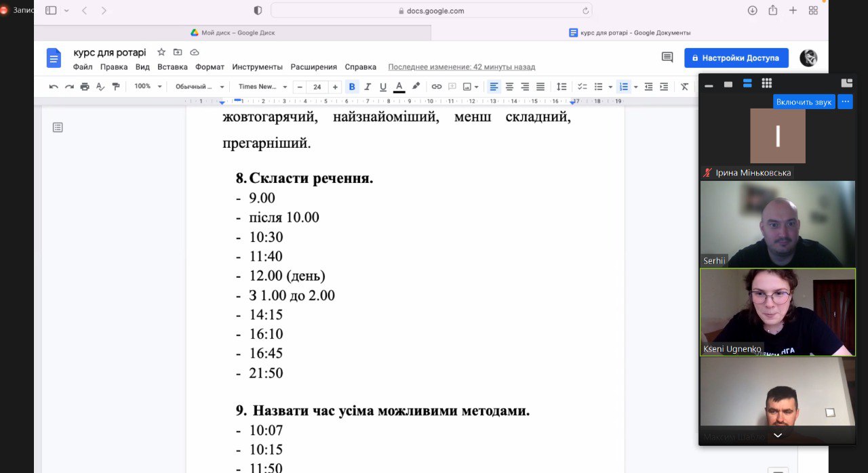The width and height of the screenshot is (868, 473).
Task: Open the Вставка menu
Action: pyautogui.click(x=172, y=67)
